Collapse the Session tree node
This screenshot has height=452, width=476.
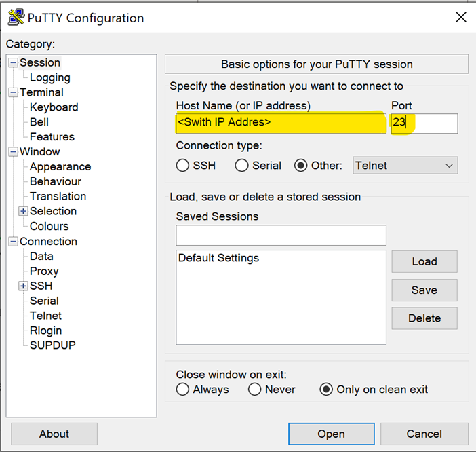pos(13,62)
